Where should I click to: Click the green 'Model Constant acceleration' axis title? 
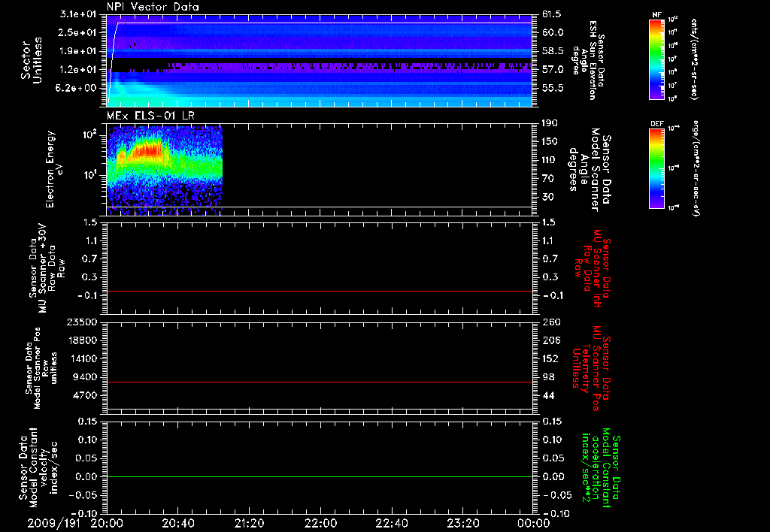click(x=601, y=469)
